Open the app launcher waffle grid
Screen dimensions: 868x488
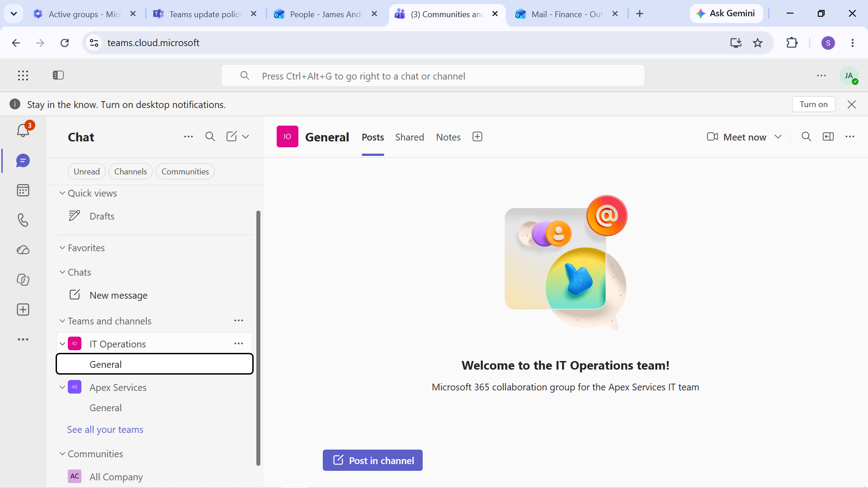pos(23,75)
